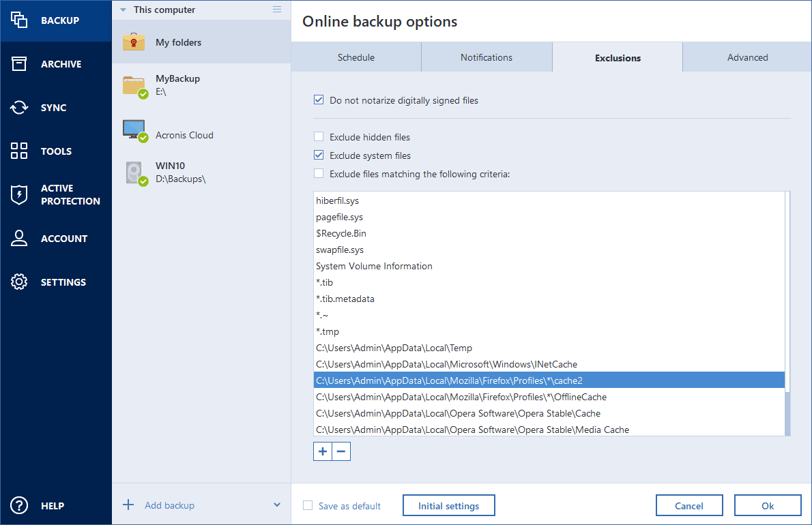Image resolution: width=812 pixels, height=525 pixels.
Task: Click the minus button to remove exclusion
Action: 341,451
